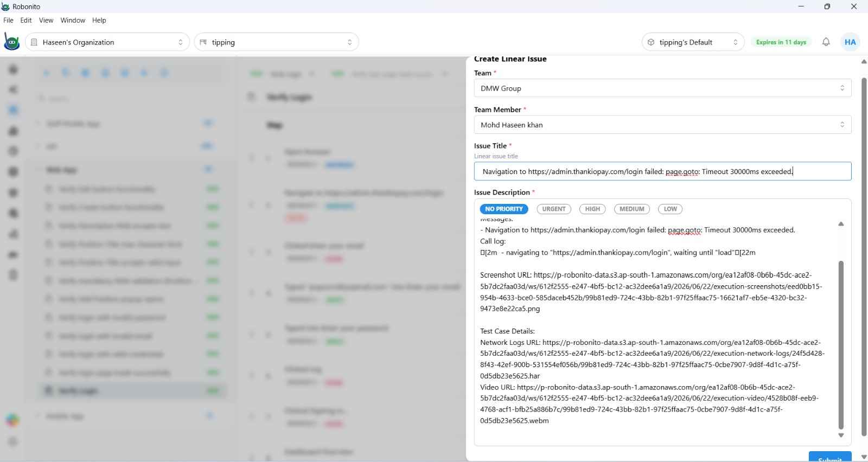Maximize the Robonito window
The image size is (868, 462).
(x=827, y=7)
